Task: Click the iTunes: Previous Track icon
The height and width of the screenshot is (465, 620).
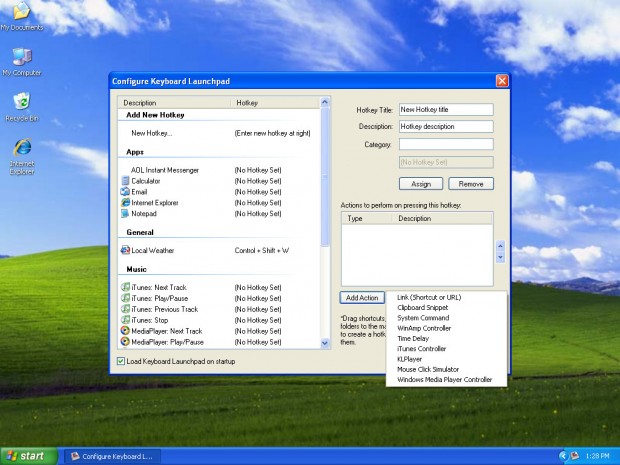Action: pyautogui.click(x=125, y=309)
